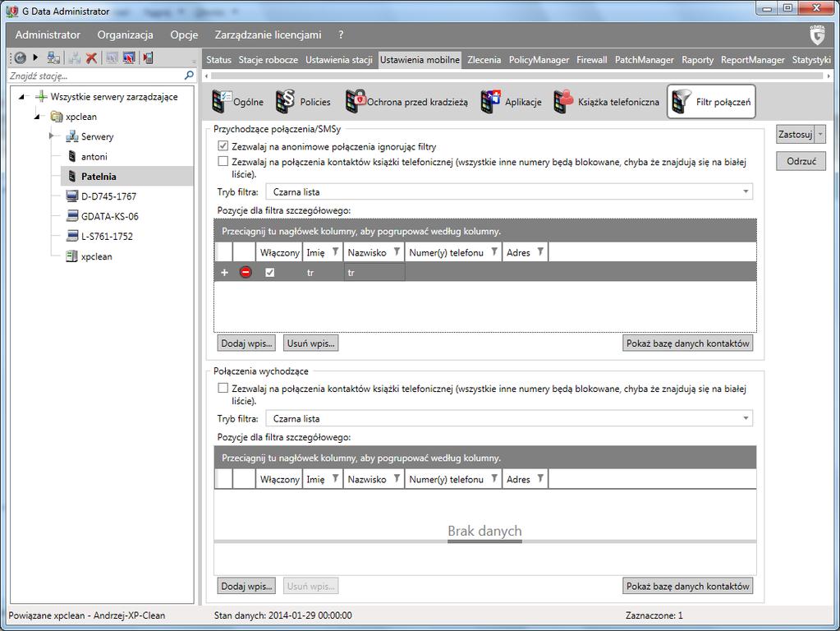Screen dimensions: 840x631
Task: Collapse Wszystkie serwery zarządzające tree node
Action: tap(21, 97)
